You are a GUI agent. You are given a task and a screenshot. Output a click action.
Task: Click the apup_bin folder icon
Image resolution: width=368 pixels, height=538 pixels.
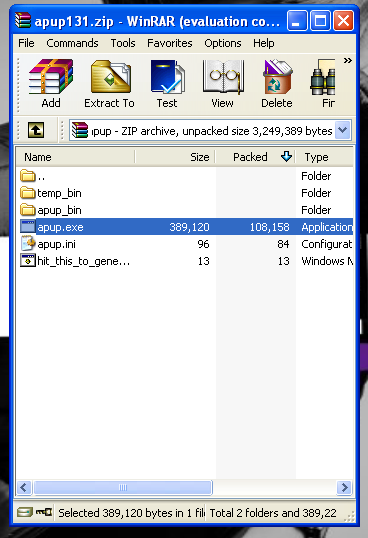pyautogui.click(x=28, y=210)
